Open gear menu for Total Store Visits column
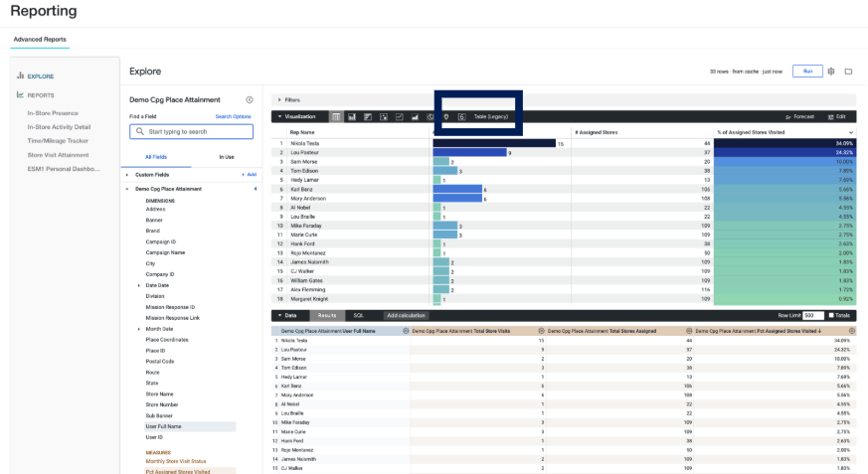 click(x=542, y=331)
